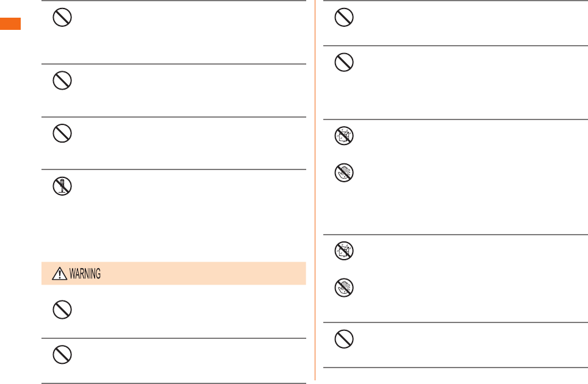Click the do-not-disassemble screwdriver prohibition icon

[x=62, y=186]
